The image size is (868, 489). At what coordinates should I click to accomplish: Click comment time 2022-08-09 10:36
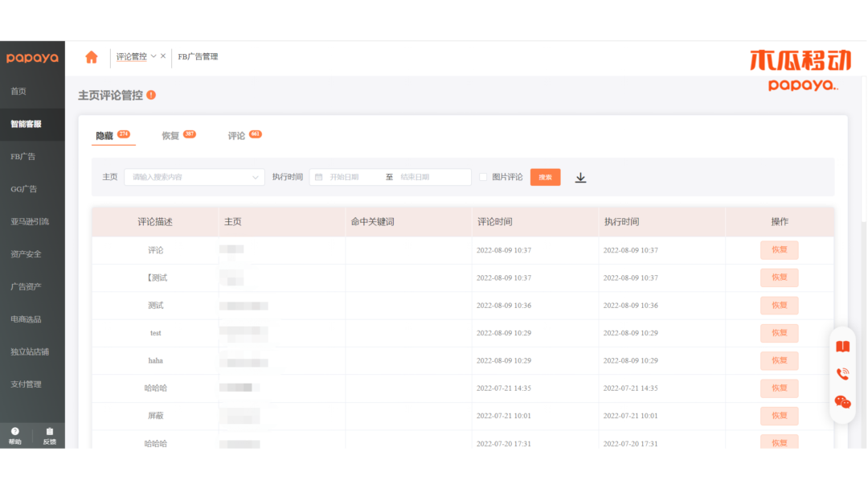tap(504, 305)
